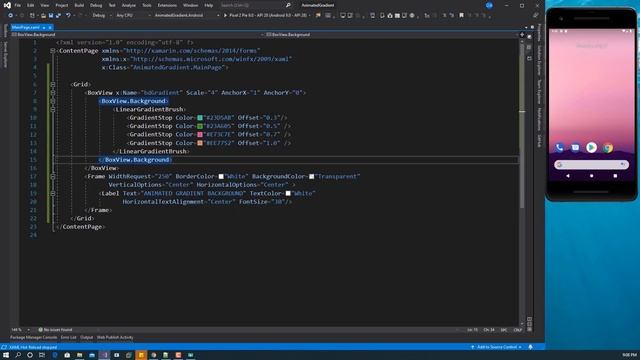
Task: Open the 144% zoom level dropdown
Action: point(20,330)
